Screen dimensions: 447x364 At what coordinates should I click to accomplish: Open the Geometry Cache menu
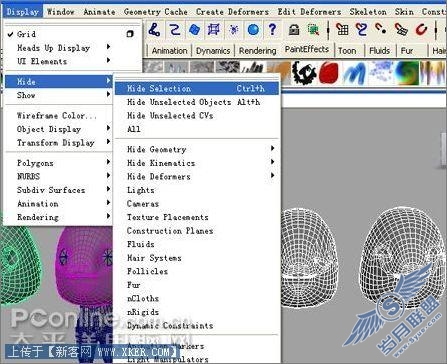(x=156, y=12)
